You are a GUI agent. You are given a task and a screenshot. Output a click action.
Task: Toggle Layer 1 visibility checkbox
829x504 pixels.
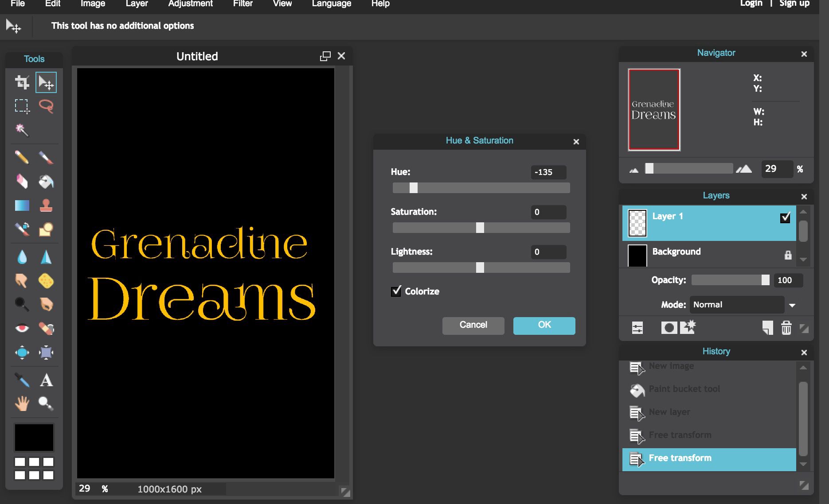785,217
